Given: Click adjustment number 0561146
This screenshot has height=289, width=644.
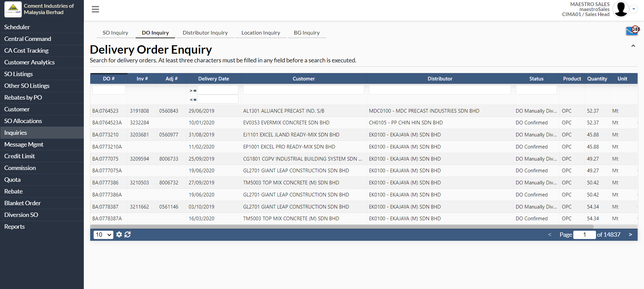Looking at the screenshot, I should point(169,207).
